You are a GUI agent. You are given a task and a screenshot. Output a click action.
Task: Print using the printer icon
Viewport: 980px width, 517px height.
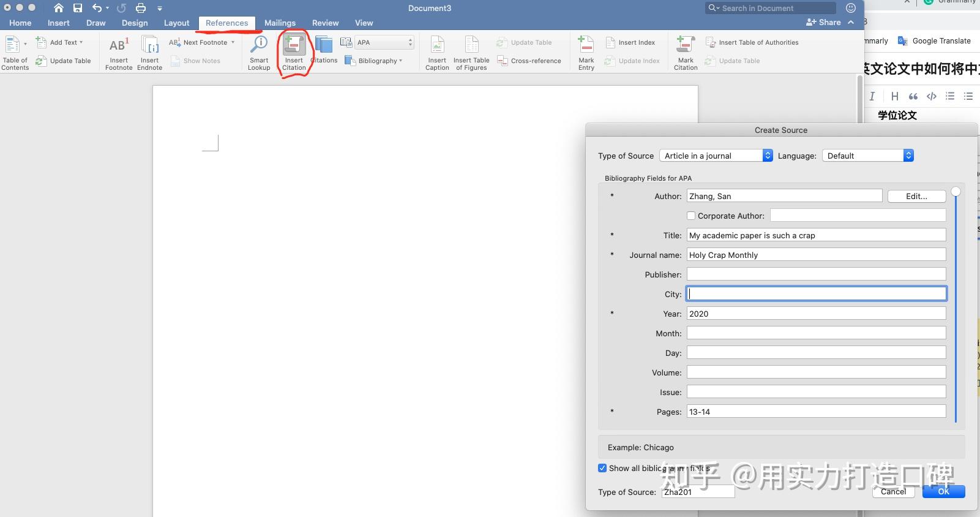click(x=141, y=8)
